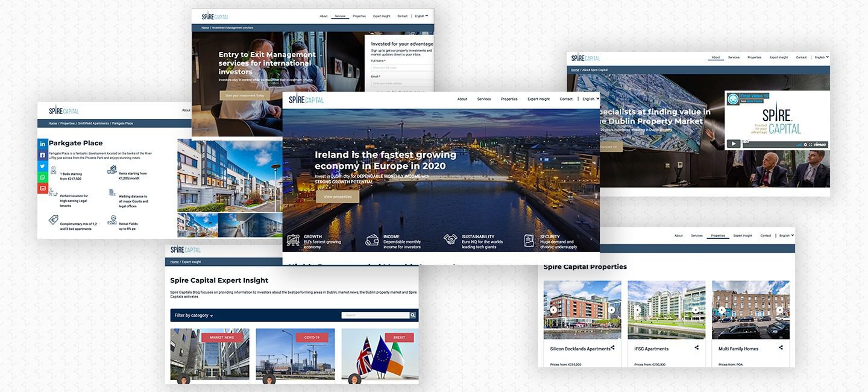Click the Full Name input field
This screenshot has width=868, height=392.
[x=402, y=68]
